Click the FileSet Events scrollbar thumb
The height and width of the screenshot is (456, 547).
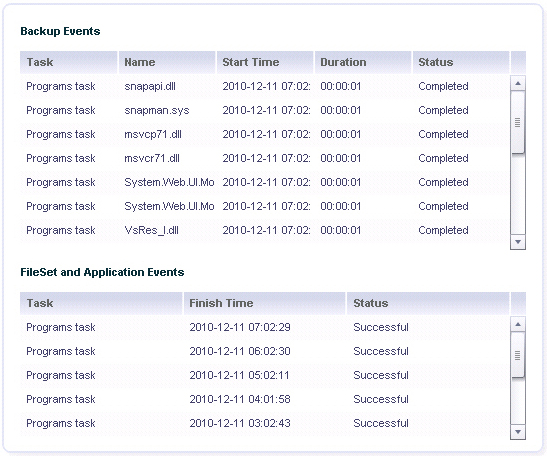click(x=518, y=355)
